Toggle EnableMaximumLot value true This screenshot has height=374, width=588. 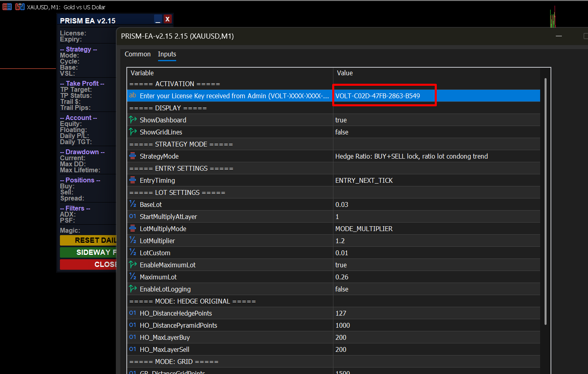pos(436,265)
